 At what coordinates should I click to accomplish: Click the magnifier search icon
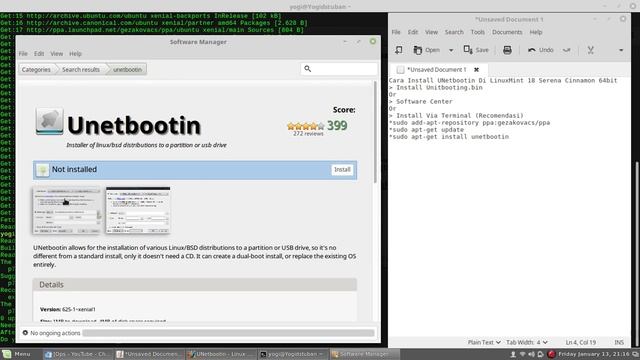(308, 69)
